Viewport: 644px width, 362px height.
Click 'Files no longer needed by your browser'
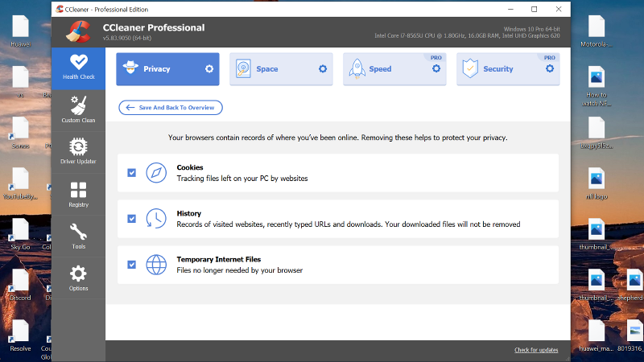[239, 270]
